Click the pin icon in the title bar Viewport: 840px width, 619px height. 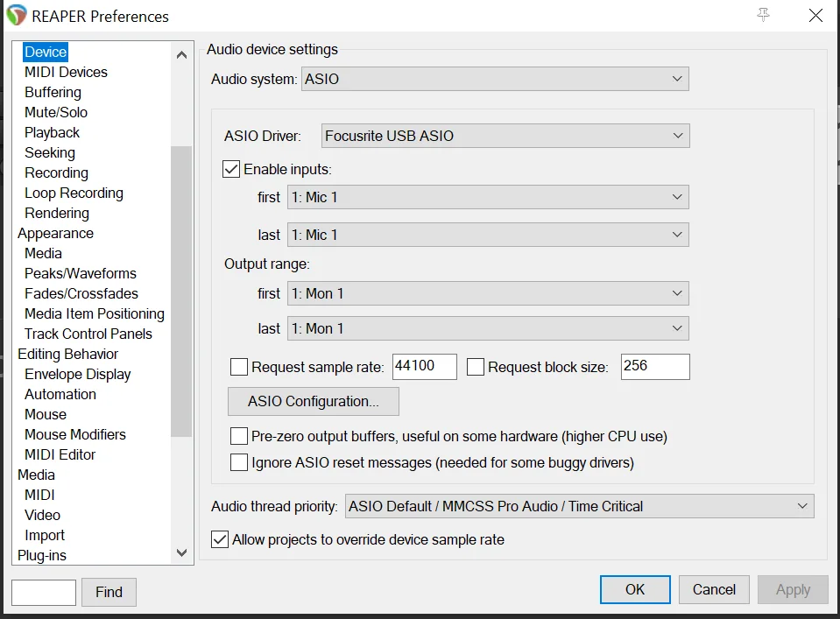click(763, 15)
